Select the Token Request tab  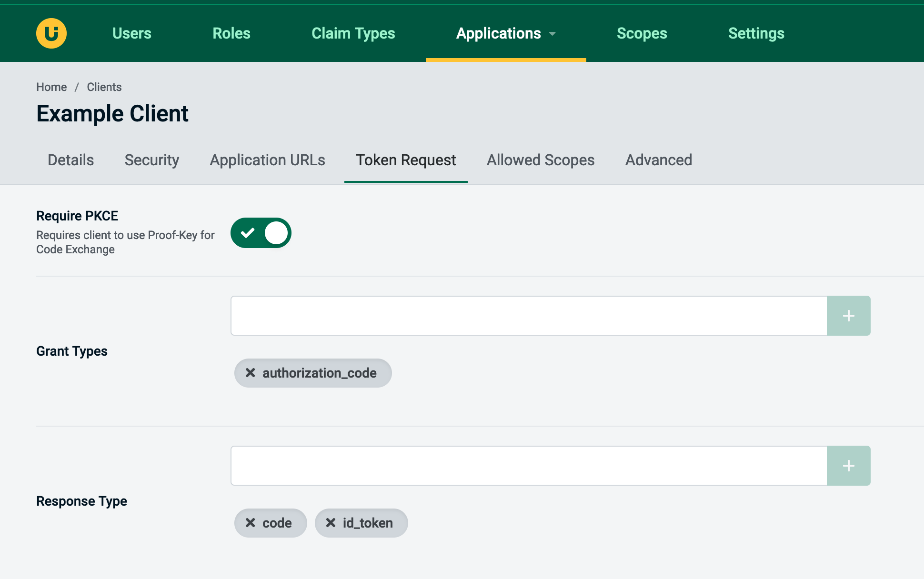click(406, 160)
